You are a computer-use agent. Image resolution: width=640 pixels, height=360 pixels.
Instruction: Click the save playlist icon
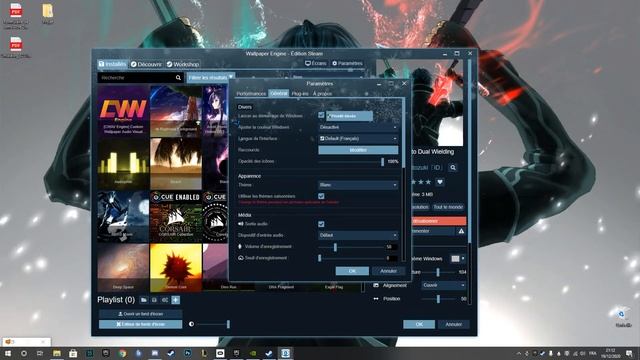click(x=154, y=300)
